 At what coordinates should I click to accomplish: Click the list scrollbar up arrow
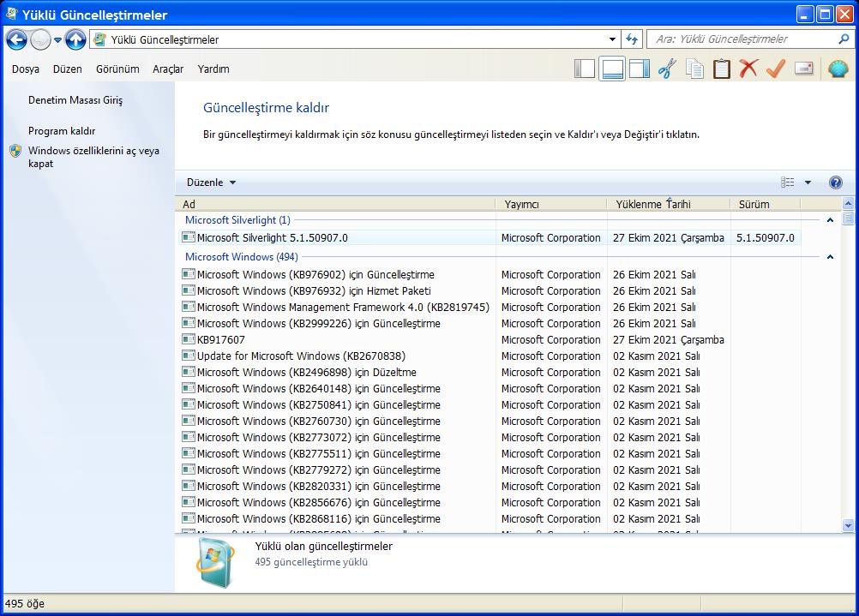[848, 204]
